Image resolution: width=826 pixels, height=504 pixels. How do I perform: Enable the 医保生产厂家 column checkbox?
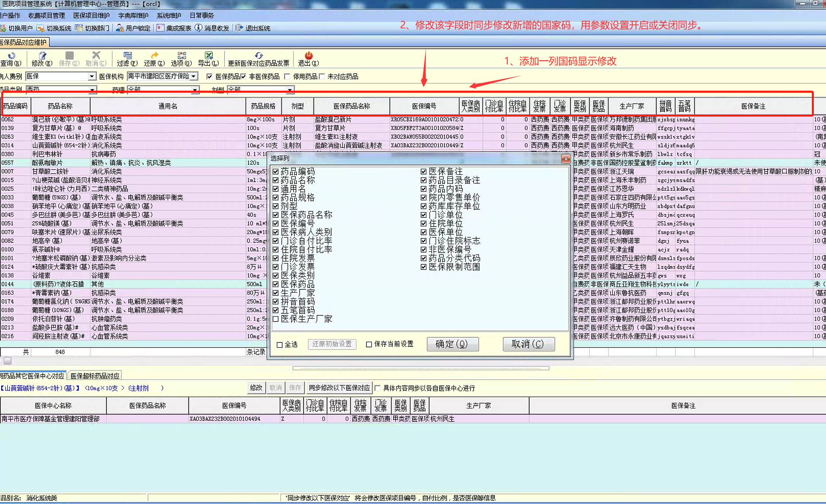pyautogui.click(x=276, y=319)
